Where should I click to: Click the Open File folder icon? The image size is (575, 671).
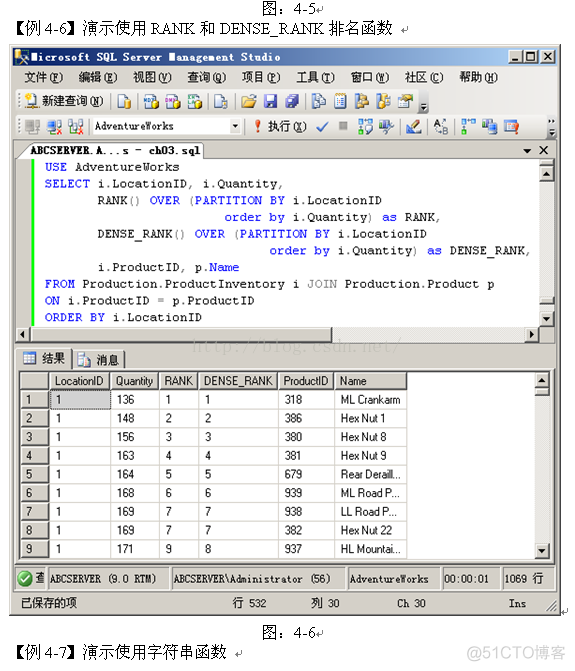pyautogui.click(x=249, y=101)
